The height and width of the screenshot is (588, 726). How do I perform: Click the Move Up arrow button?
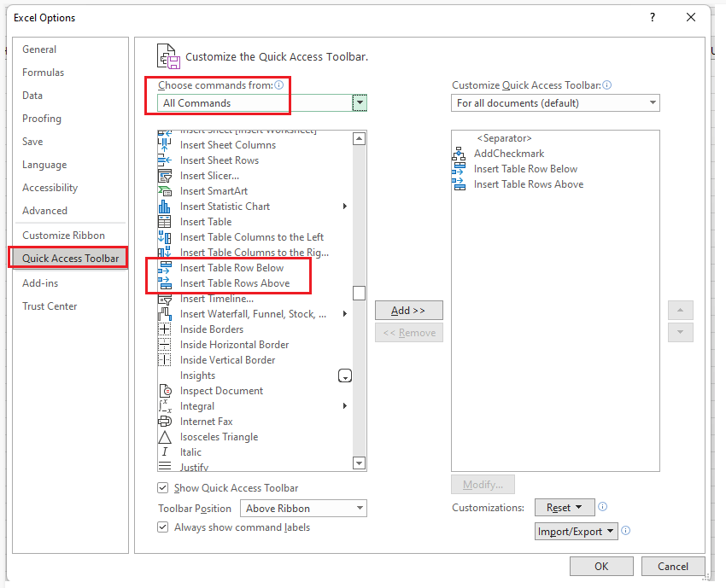[680, 311]
